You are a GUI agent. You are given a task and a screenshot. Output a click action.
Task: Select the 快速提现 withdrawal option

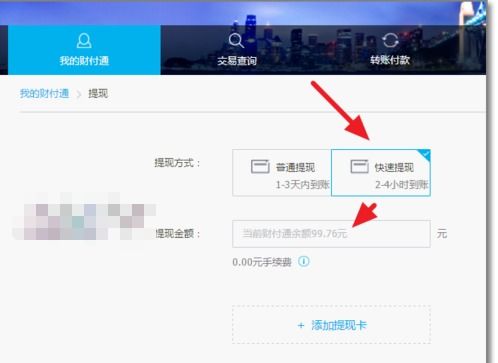[x=381, y=173]
